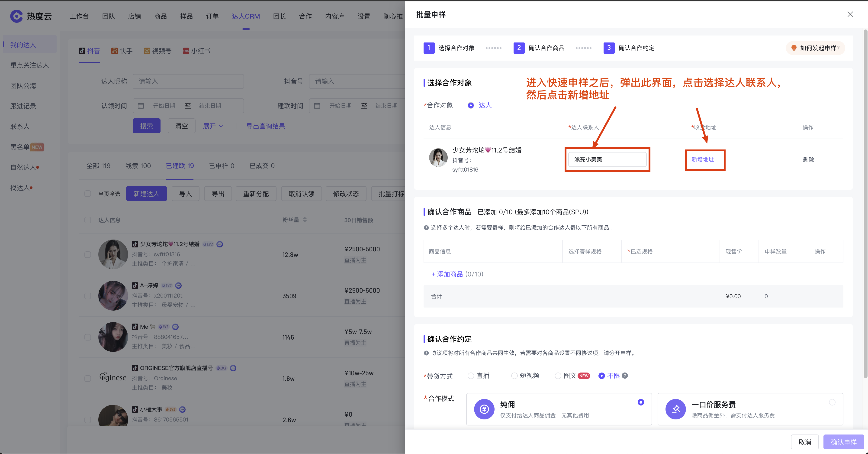Select 不限 带货方式 radio
This screenshot has width=868, height=454.
601,376
